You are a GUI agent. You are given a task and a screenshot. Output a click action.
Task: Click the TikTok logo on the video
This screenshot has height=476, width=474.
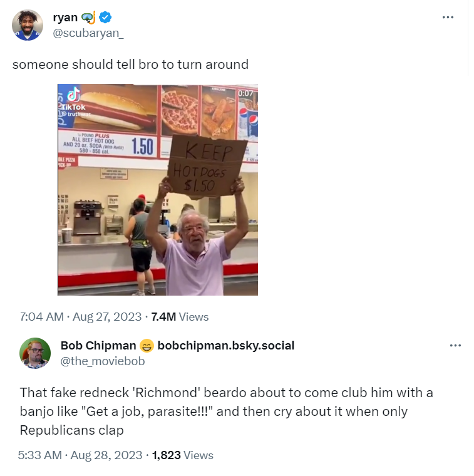pos(73,95)
